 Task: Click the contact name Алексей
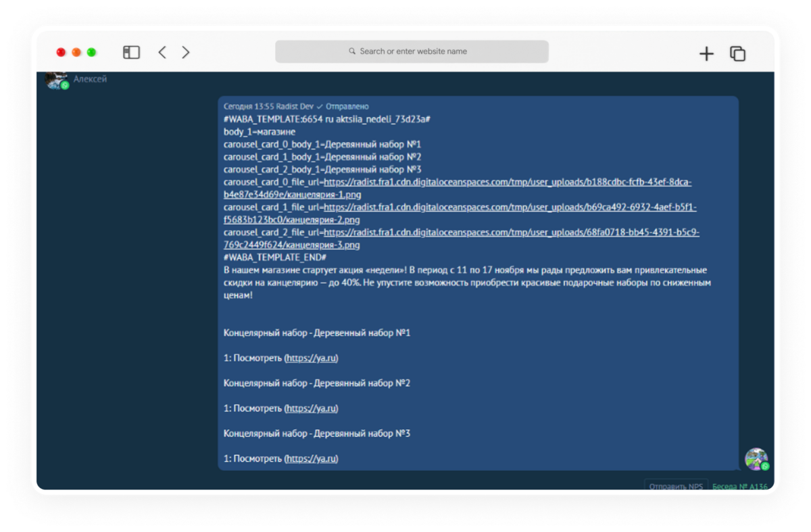click(90, 79)
